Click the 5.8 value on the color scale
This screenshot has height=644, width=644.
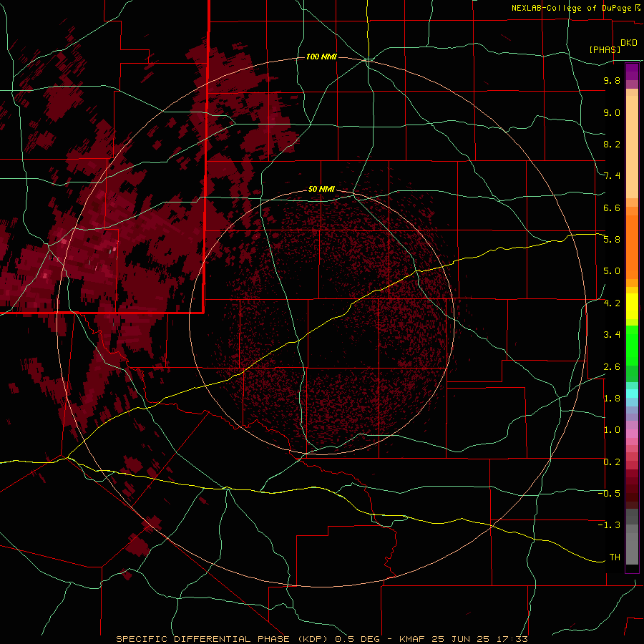(x=612, y=240)
